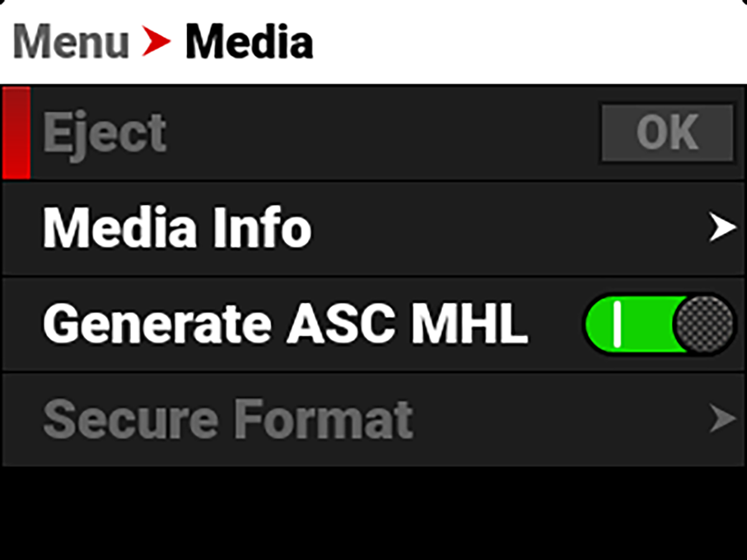Go back to Menu in the breadcrumb
747x560 pixels.
point(70,42)
